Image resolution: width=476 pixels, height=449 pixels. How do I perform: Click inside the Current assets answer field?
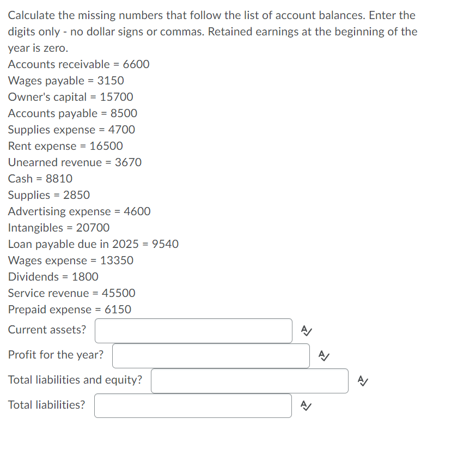193,330
